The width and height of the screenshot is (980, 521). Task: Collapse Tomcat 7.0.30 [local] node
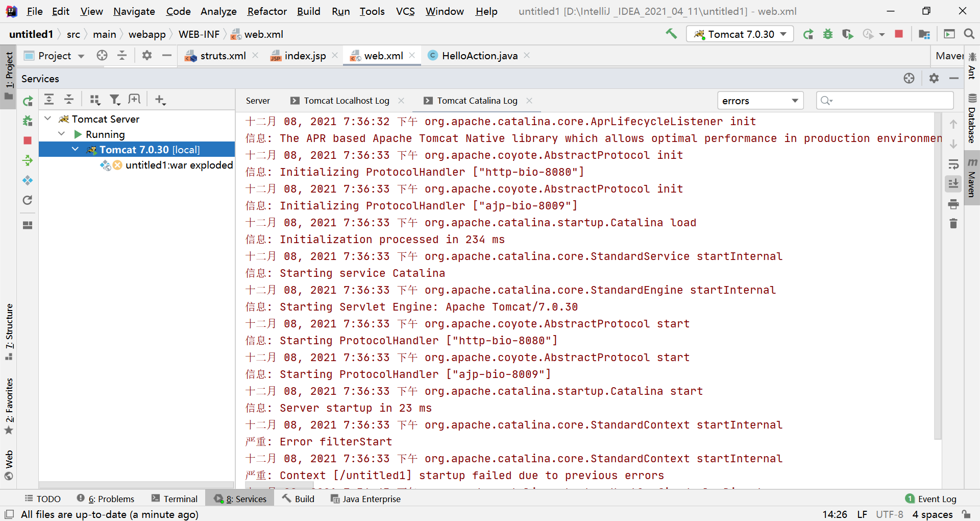click(76, 149)
